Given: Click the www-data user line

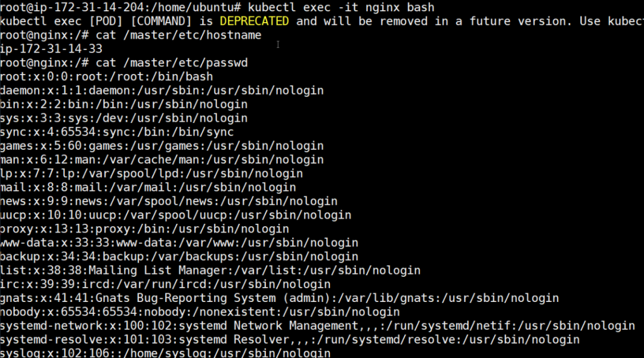Looking at the screenshot, I should 179,242.
